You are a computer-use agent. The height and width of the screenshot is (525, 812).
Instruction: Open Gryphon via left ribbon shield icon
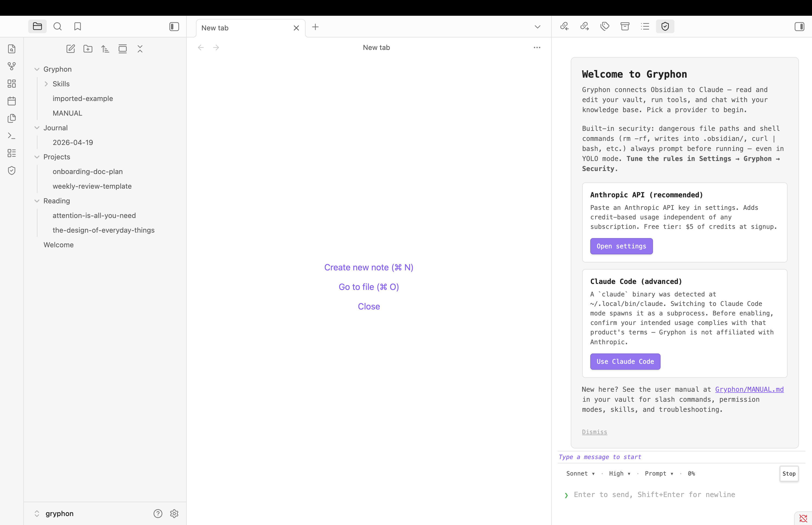[12, 170]
